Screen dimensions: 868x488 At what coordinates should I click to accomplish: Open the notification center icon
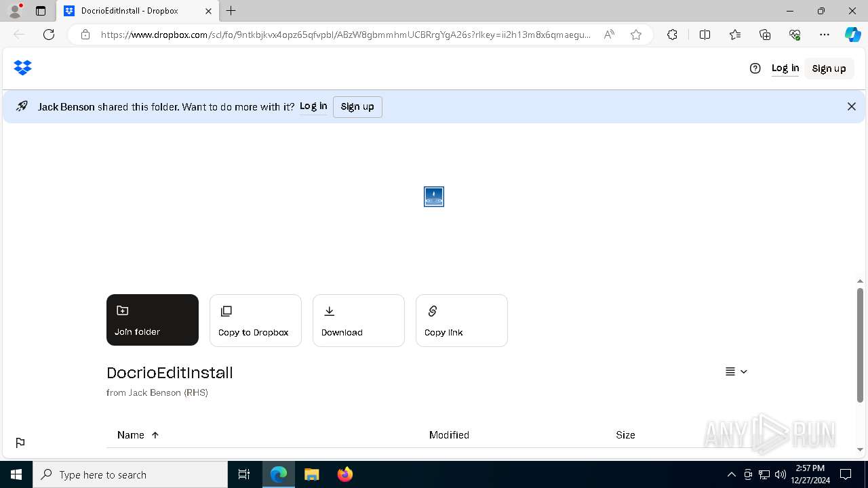click(846, 474)
